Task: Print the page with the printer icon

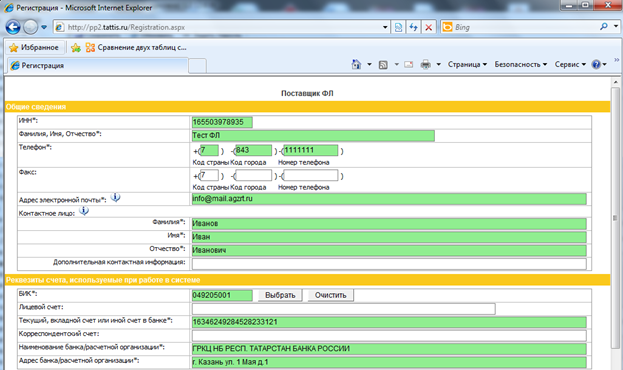Action: [x=426, y=64]
